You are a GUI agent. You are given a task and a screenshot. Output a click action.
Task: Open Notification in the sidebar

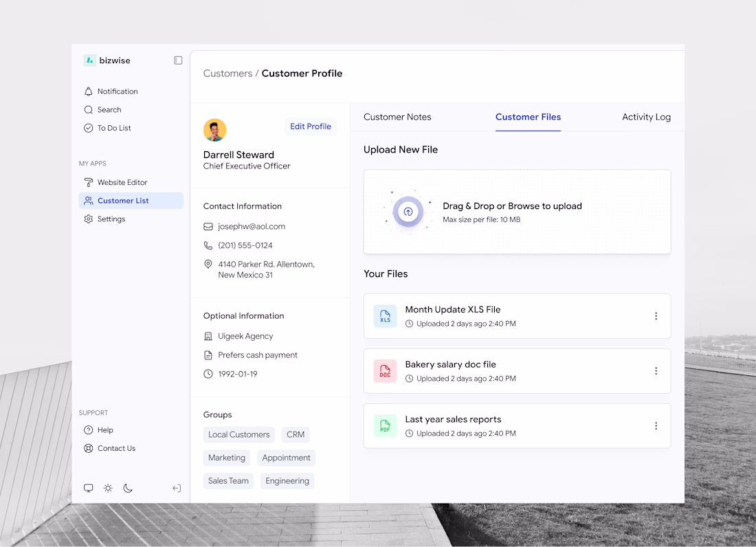(x=117, y=91)
